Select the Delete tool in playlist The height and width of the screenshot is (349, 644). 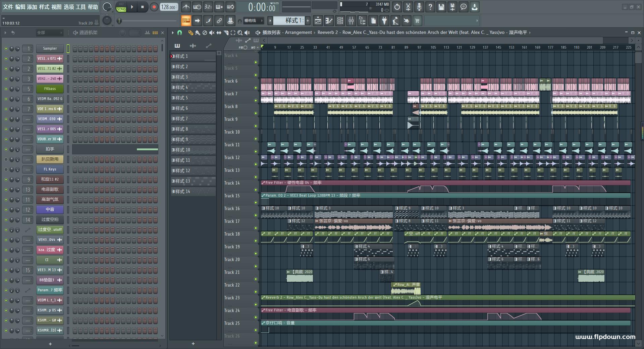coord(205,33)
